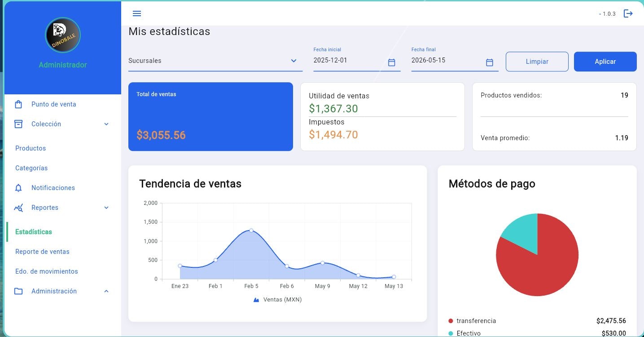Click the Total de ventas card
Image resolution: width=644 pixels, height=337 pixels.
[210, 116]
